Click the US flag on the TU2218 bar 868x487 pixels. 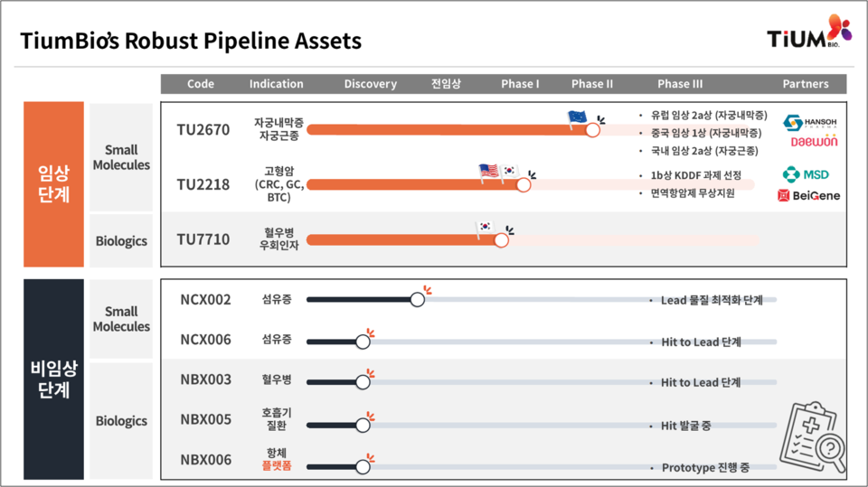(x=489, y=171)
